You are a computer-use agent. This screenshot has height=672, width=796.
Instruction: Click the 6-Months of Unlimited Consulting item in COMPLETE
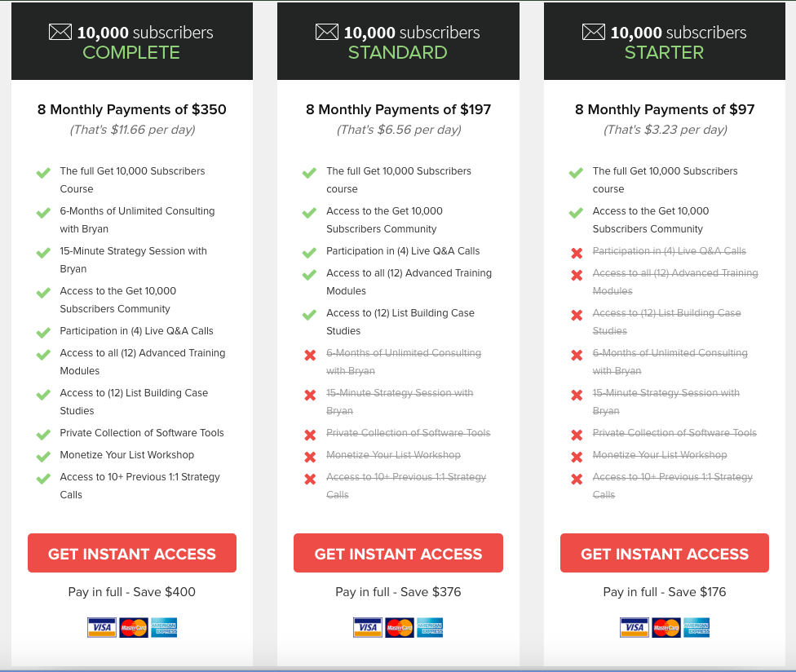(137, 219)
